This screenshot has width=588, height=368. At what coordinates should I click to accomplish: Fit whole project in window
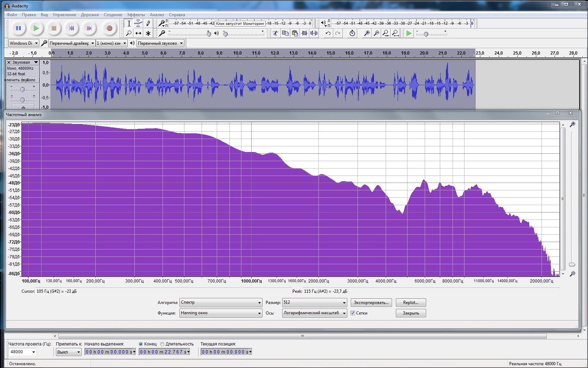[395, 33]
